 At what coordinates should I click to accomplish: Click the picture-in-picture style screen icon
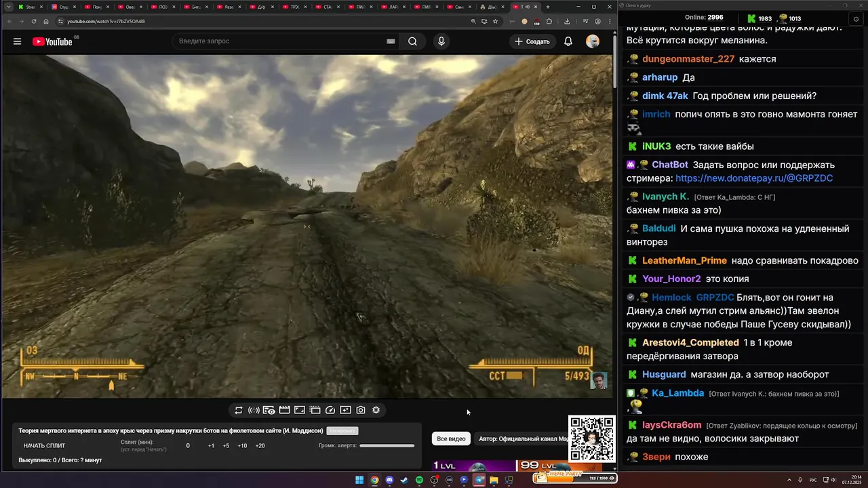point(300,410)
